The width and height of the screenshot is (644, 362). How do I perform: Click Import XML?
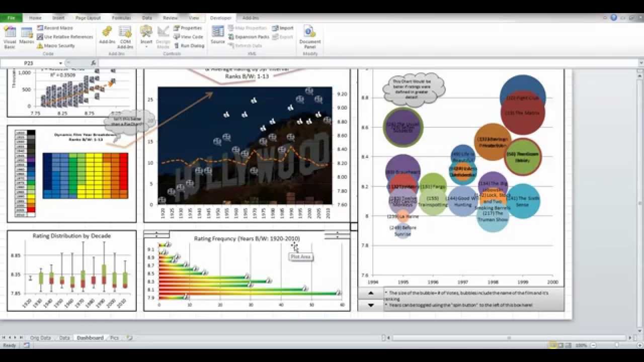pyautogui.click(x=283, y=28)
